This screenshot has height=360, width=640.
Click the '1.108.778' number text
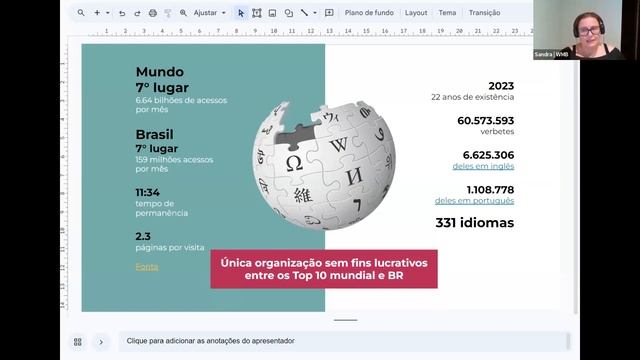[490, 190]
